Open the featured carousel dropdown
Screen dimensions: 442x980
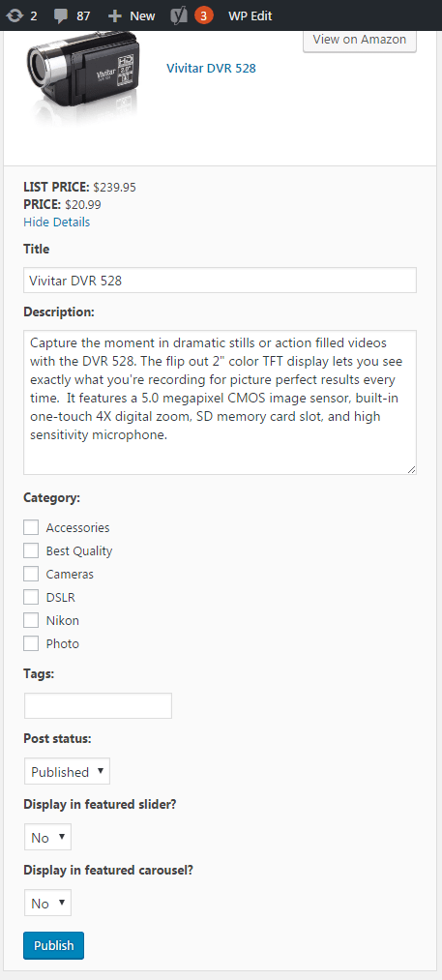(x=47, y=903)
